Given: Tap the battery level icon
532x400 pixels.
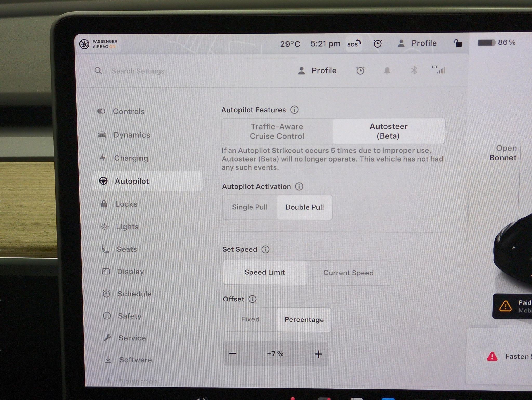Looking at the screenshot, I should 487,43.
